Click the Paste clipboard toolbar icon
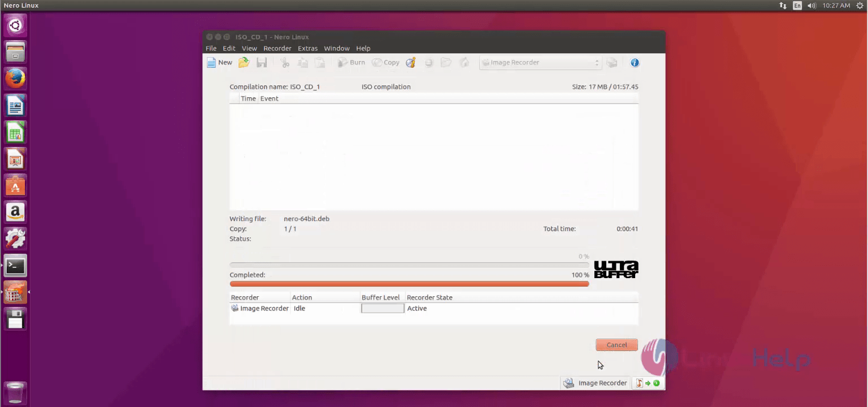Viewport: 868px width, 407px height. tap(320, 63)
